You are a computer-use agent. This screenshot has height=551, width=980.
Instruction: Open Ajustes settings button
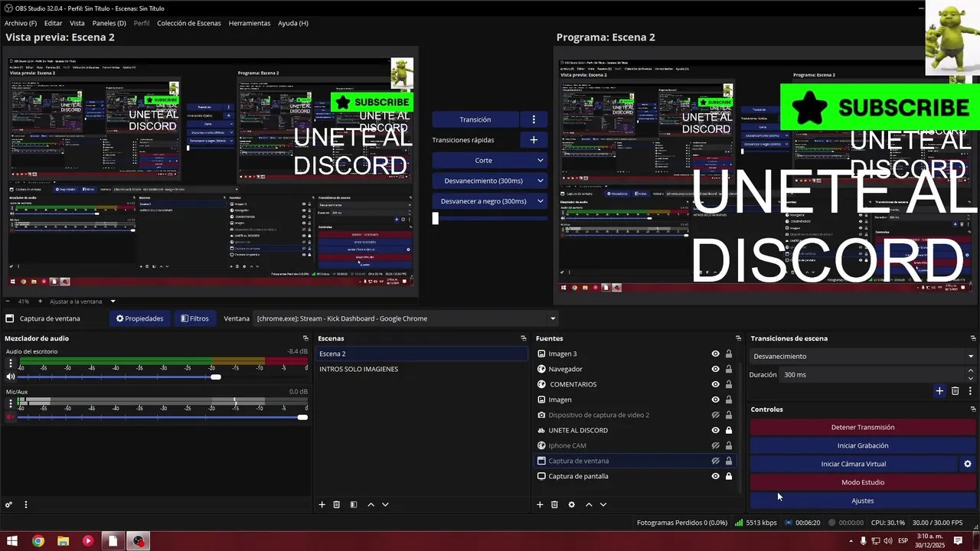click(863, 500)
